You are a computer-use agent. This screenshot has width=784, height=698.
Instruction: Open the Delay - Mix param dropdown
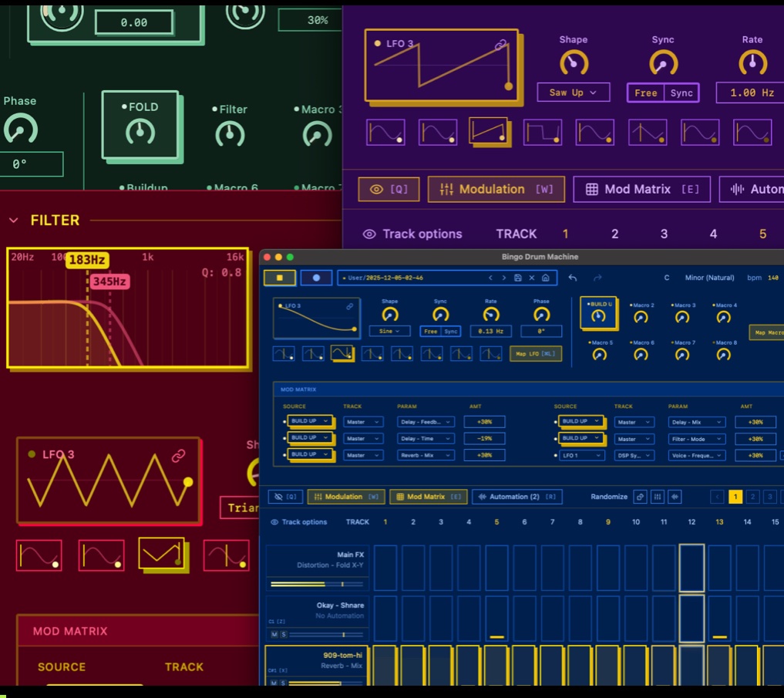point(696,423)
